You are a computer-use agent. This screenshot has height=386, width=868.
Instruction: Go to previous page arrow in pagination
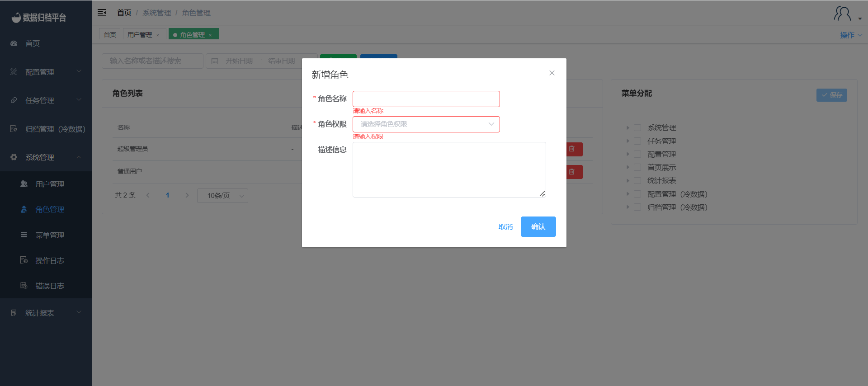click(x=148, y=195)
